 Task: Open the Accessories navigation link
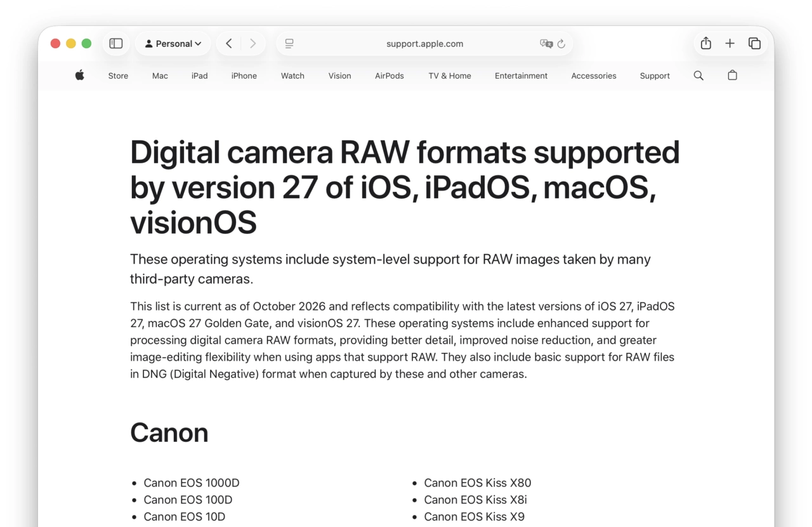pos(594,76)
